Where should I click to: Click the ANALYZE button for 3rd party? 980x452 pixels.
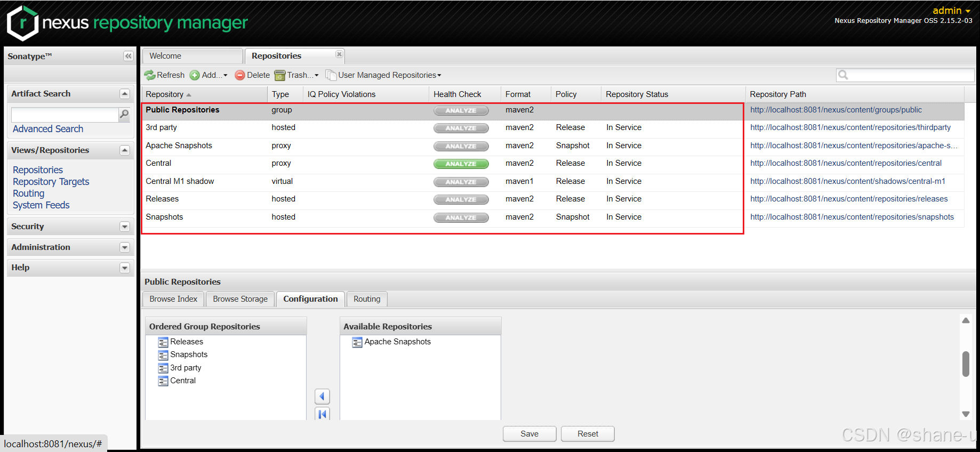pos(461,128)
